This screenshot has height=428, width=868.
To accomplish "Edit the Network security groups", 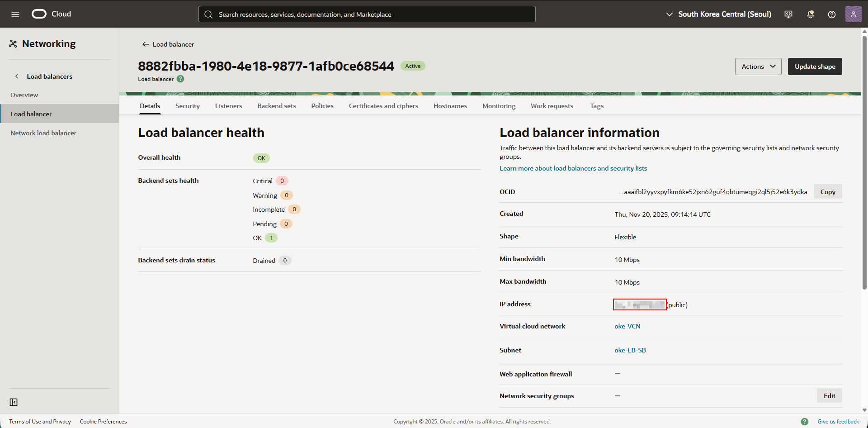I will pyautogui.click(x=829, y=396).
